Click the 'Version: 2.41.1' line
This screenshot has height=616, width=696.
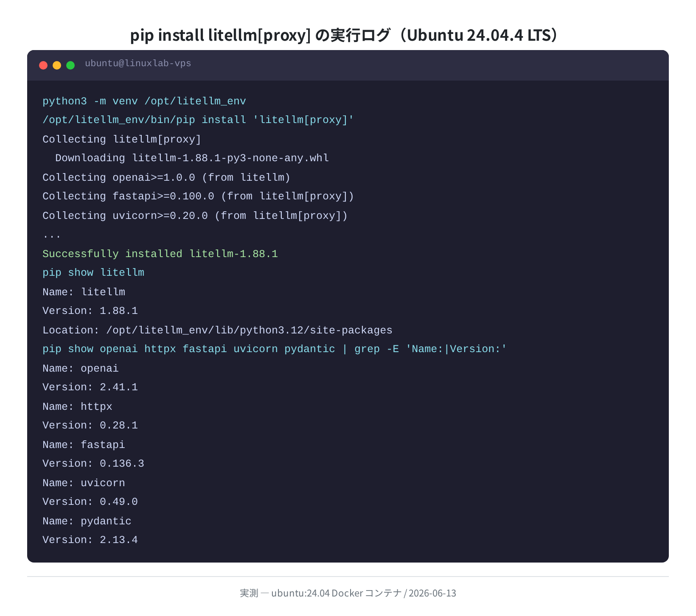90,387
